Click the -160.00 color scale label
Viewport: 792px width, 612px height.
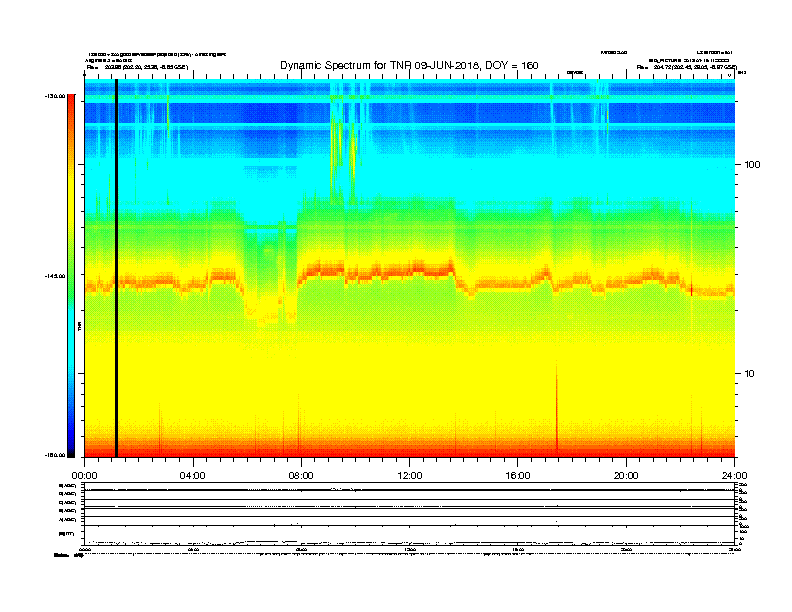[55, 455]
